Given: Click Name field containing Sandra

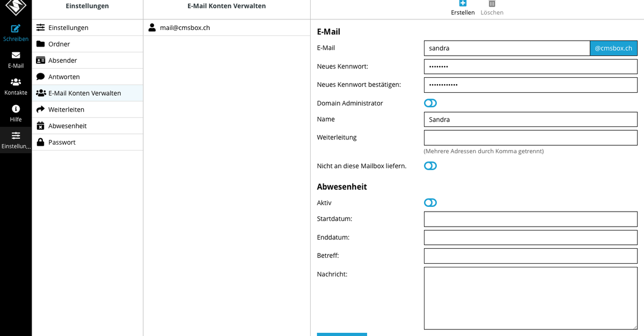Looking at the screenshot, I should coord(531,120).
